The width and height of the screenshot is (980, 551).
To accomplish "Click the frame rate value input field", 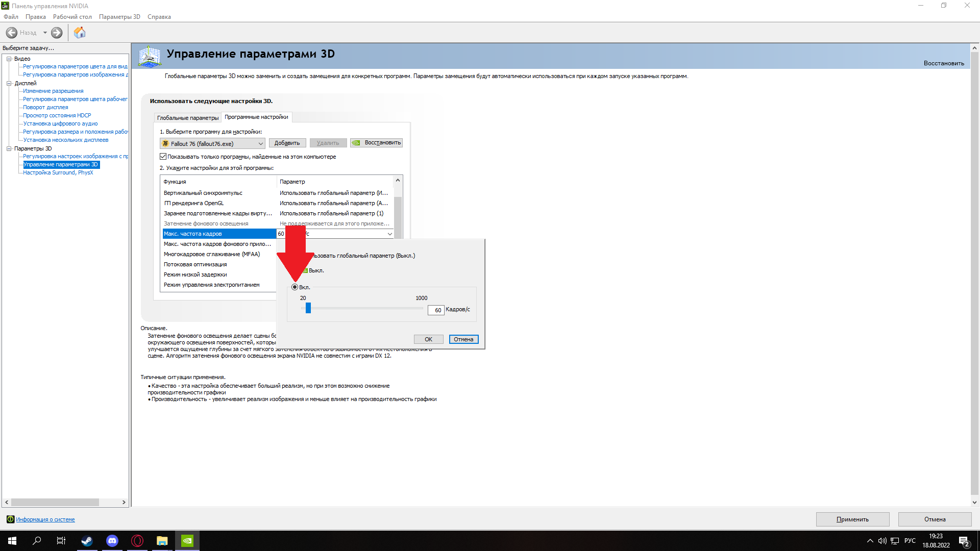I will pyautogui.click(x=436, y=310).
